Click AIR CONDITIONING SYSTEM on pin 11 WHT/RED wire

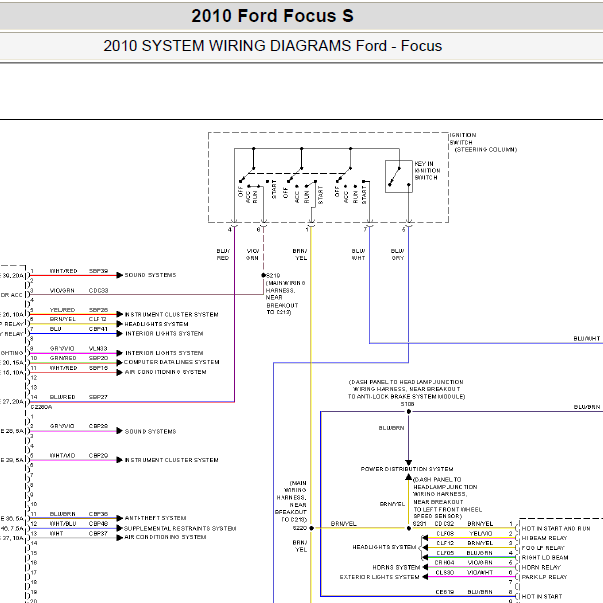click(165, 372)
